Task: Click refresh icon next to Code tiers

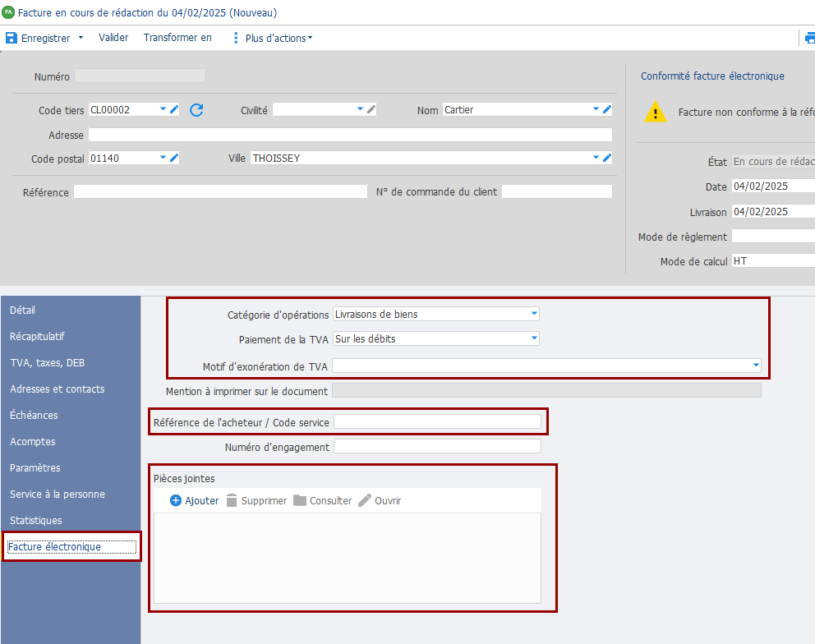Action: pos(196,110)
